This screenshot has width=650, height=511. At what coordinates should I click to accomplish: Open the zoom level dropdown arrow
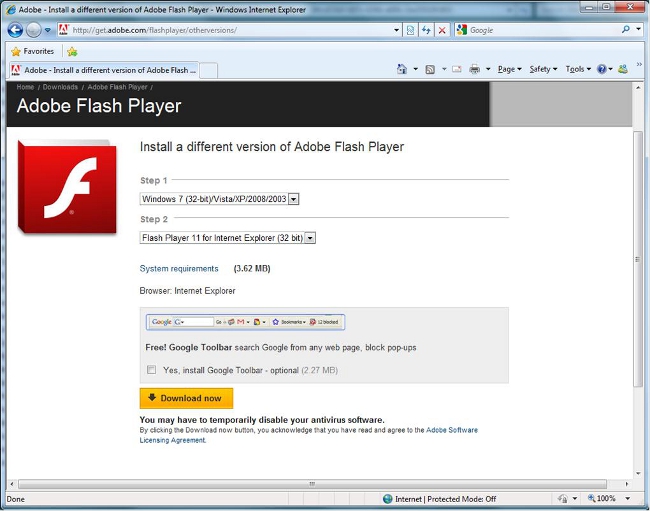tap(628, 499)
